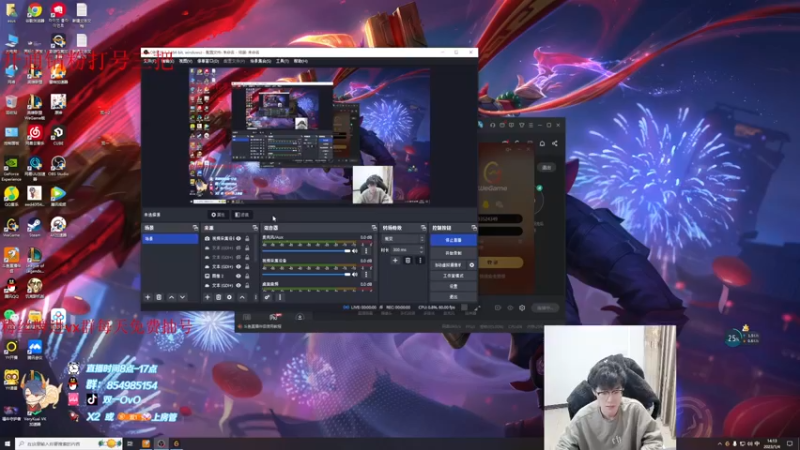Viewport: 800px width, 450px height.
Task: Toggle 工作室模式 studio mode button
Action: pyautogui.click(x=454, y=276)
